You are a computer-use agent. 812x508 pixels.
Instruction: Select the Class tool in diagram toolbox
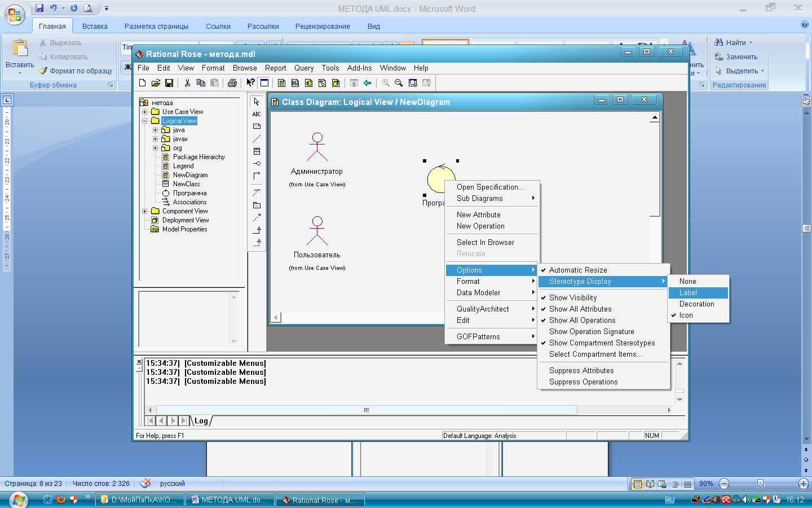(x=257, y=151)
